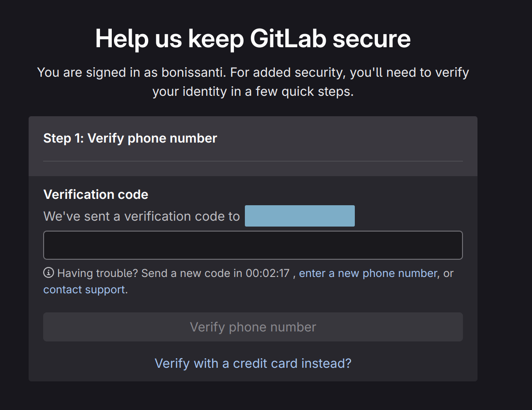
Task: Select the Step 1: Verify phone number header
Action: (x=130, y=138)
